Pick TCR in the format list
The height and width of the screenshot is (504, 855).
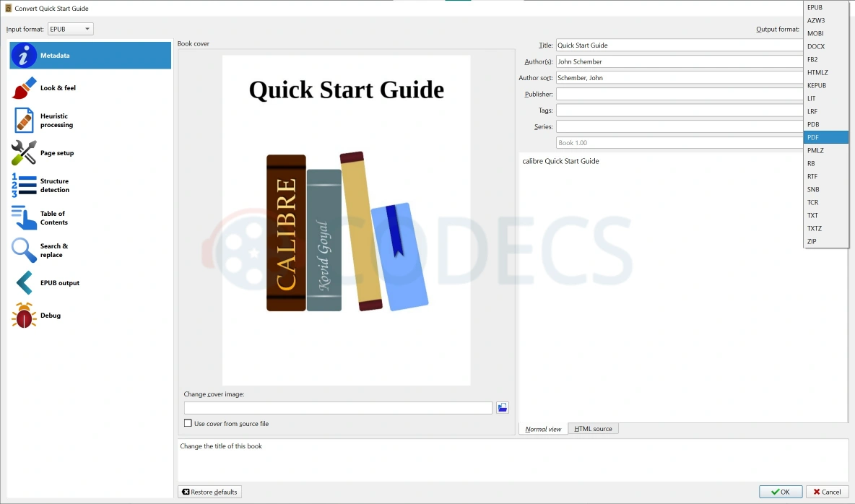(x=825, y=202)
